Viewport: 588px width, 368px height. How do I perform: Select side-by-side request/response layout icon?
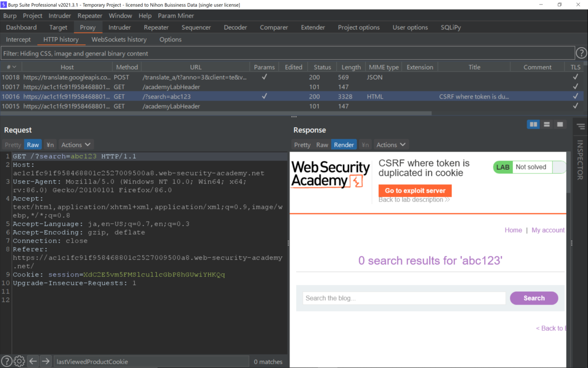[x=533, y=125]
